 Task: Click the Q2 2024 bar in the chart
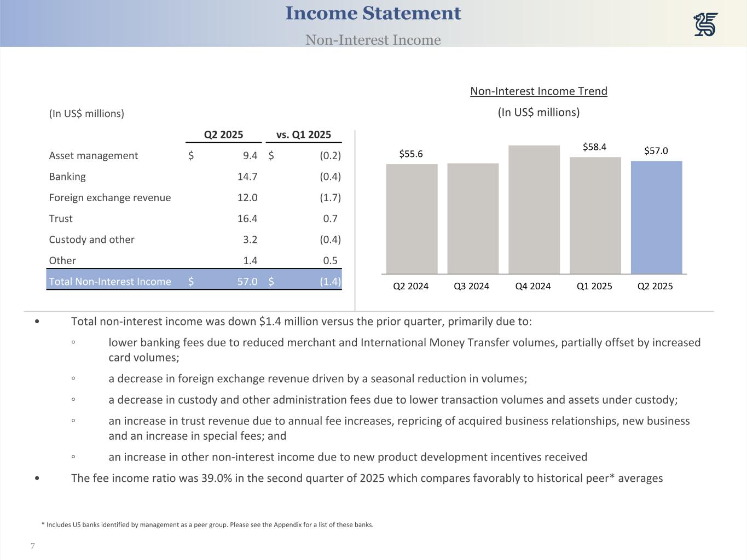[412, 219]
